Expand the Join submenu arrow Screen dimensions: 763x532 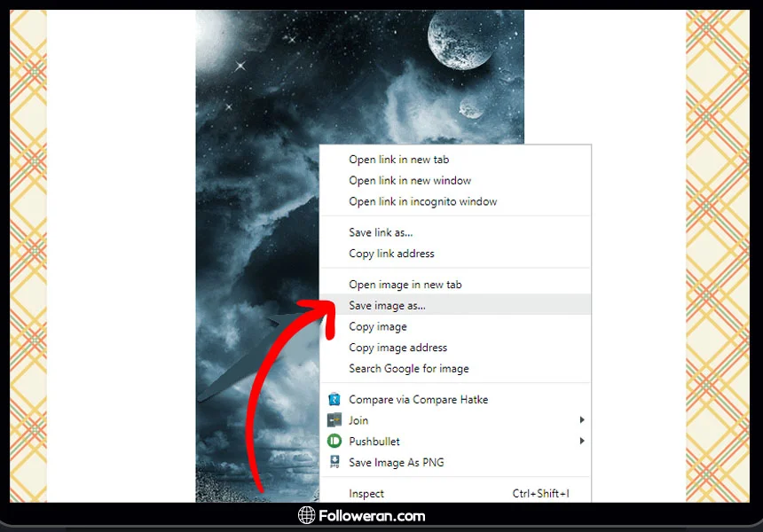point(582,420)
